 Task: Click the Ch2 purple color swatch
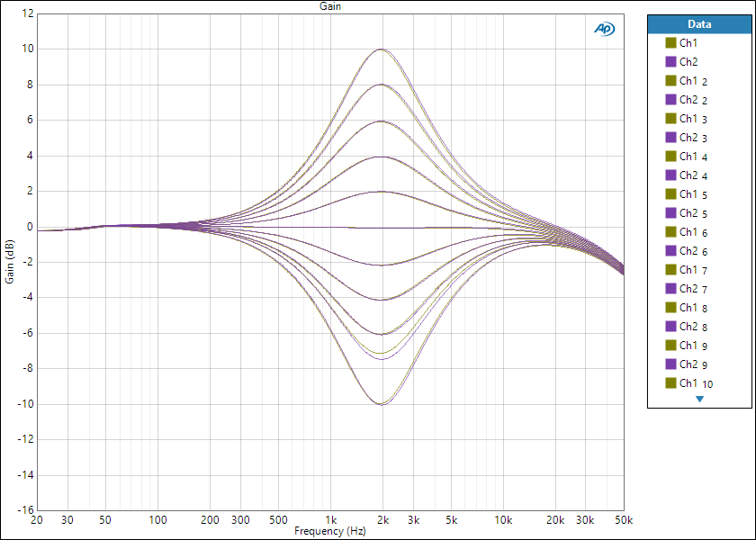tap(670, 62)
